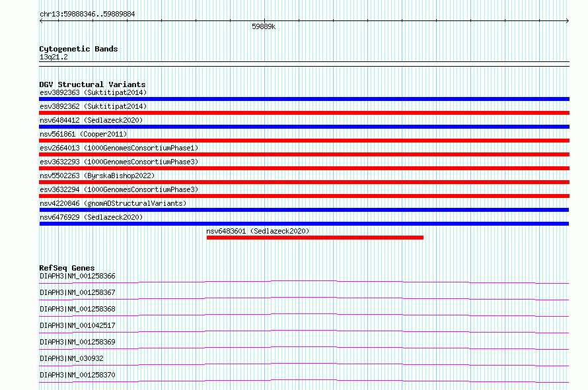
Task: Select the red bar under esv3632294
Action: coord(304,196)
